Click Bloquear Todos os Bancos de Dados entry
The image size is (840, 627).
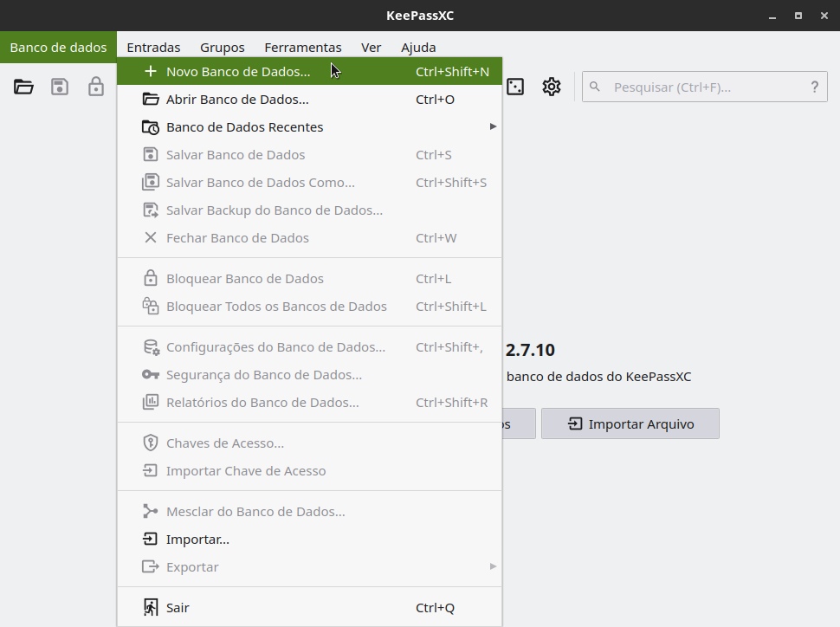(310, 306)
